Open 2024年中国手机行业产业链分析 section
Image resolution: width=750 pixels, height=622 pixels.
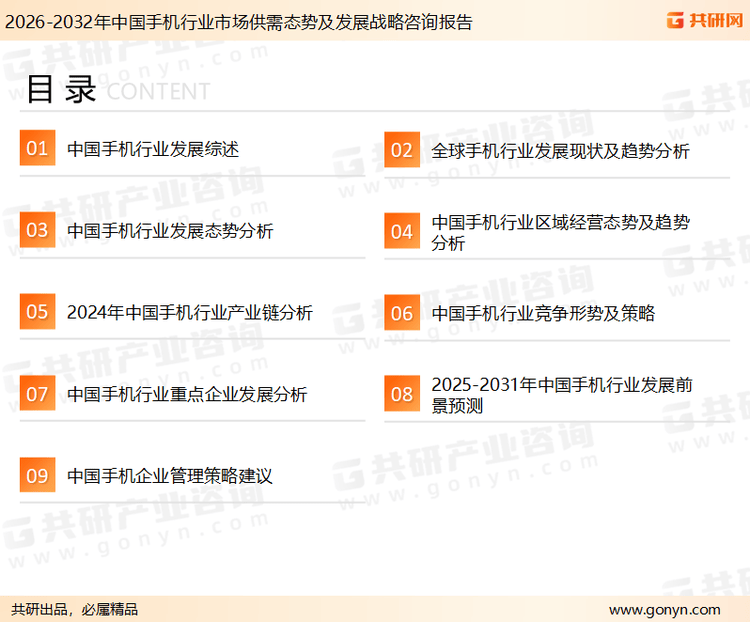pos(190,313)
